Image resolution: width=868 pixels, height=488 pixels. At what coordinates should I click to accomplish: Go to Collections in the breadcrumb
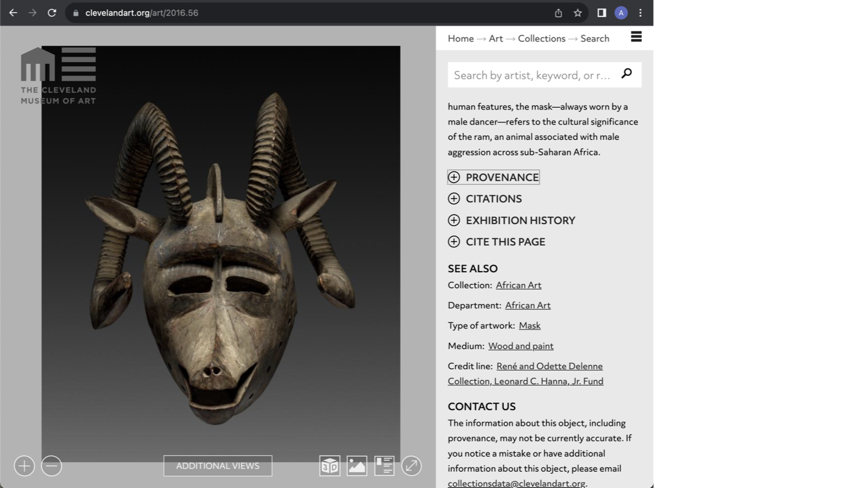(541, 39)
